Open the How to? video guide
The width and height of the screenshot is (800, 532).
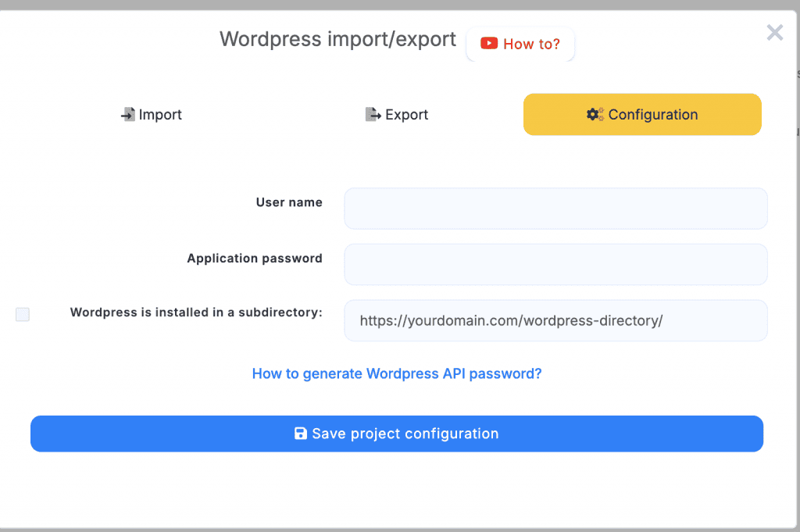[520, 44]
